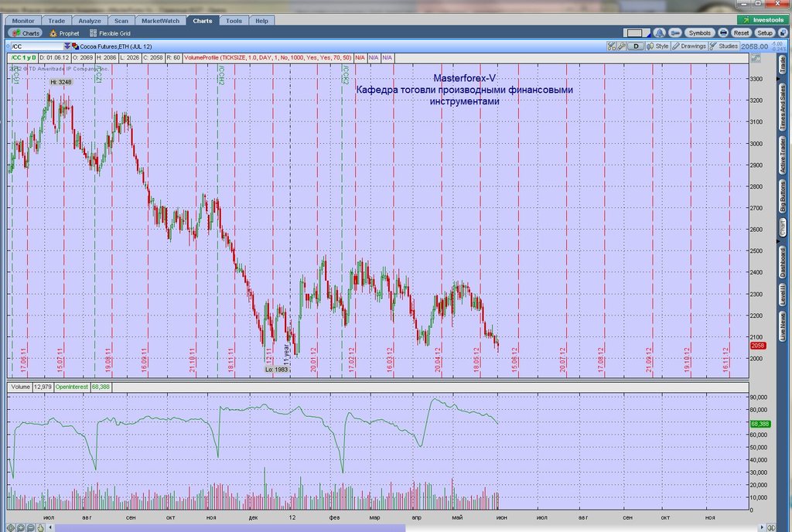Click the horizontal arrows icon before Reset
The width and height of the screenshot is (792, 532).
click(x=723, y=32)
